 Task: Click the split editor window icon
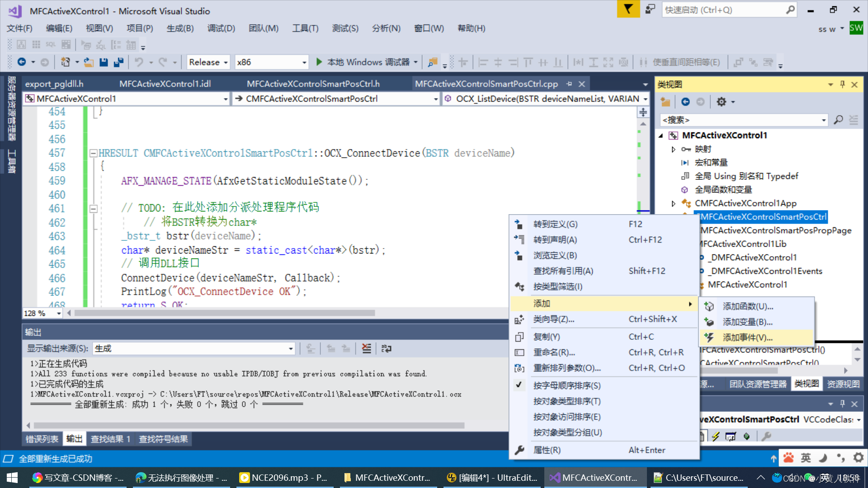pyautogui.click(x=643, y=112)
